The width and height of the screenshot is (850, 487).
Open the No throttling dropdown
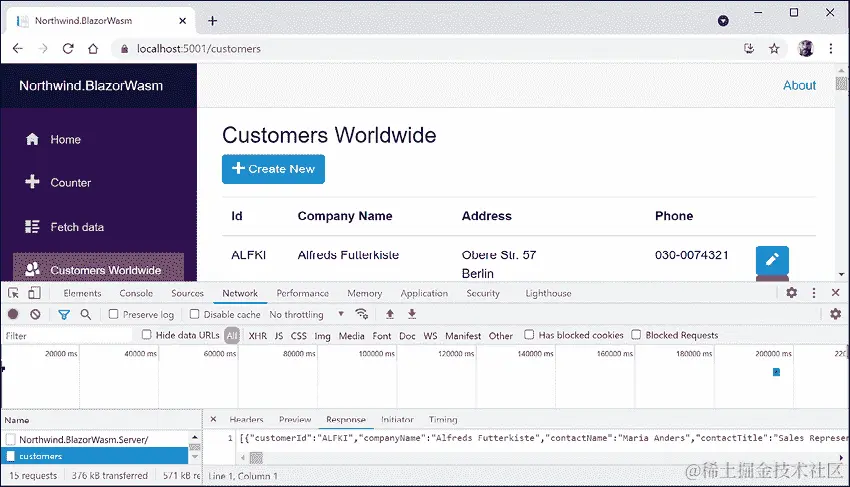[306, 315]
